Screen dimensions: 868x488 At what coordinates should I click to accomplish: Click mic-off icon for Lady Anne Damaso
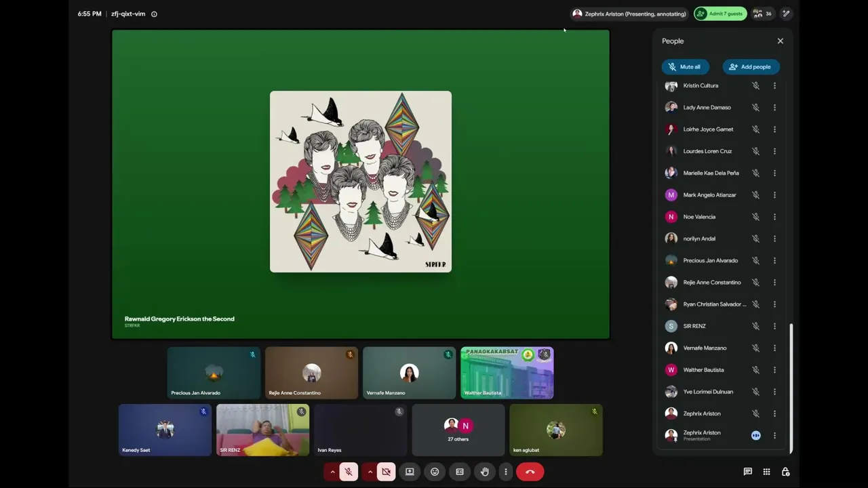755,108
